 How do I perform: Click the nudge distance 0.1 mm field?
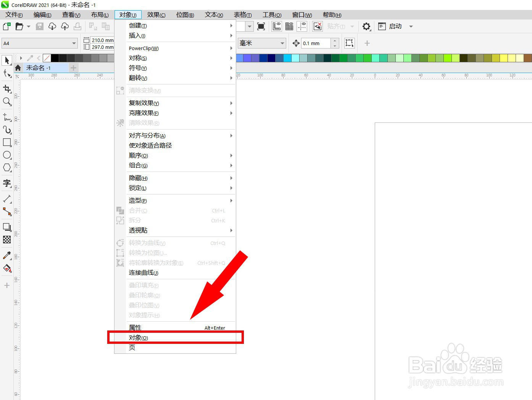coord(316,43)
